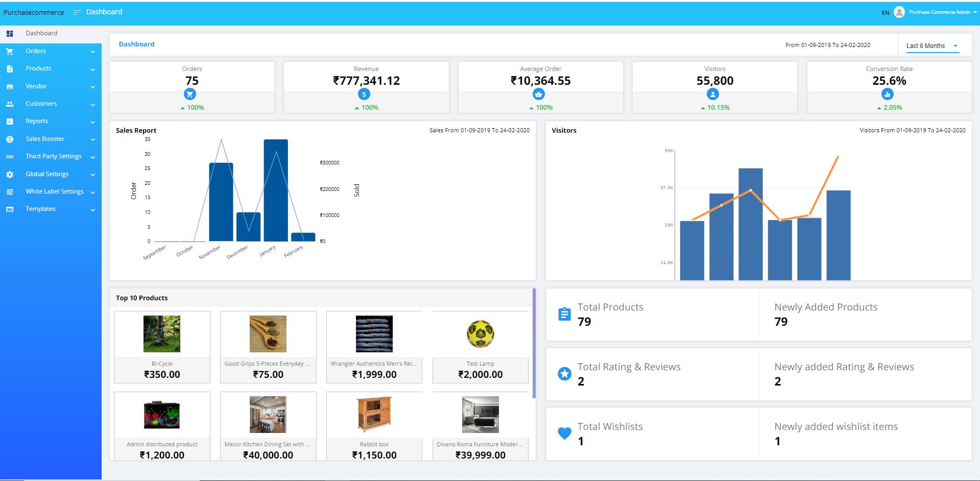Click the November bar in Sales Report chart
This screenshot has width=980, height=481.
pos(221,202)
